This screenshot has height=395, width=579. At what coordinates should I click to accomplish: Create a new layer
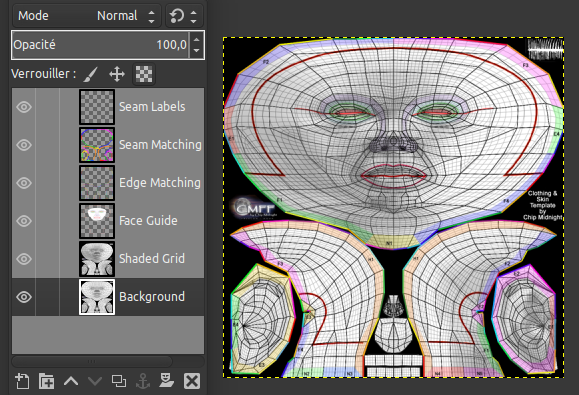pos(22,381)
